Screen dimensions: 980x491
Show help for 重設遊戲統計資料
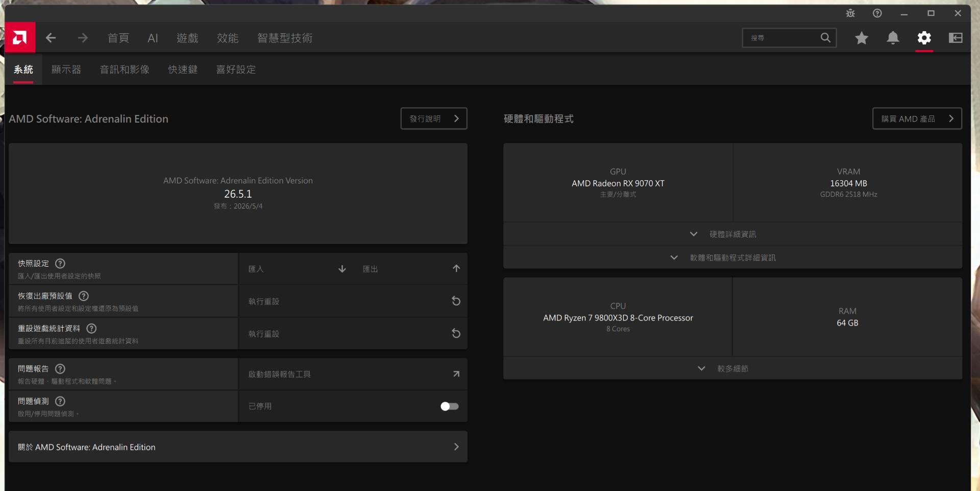coord(91,329)
